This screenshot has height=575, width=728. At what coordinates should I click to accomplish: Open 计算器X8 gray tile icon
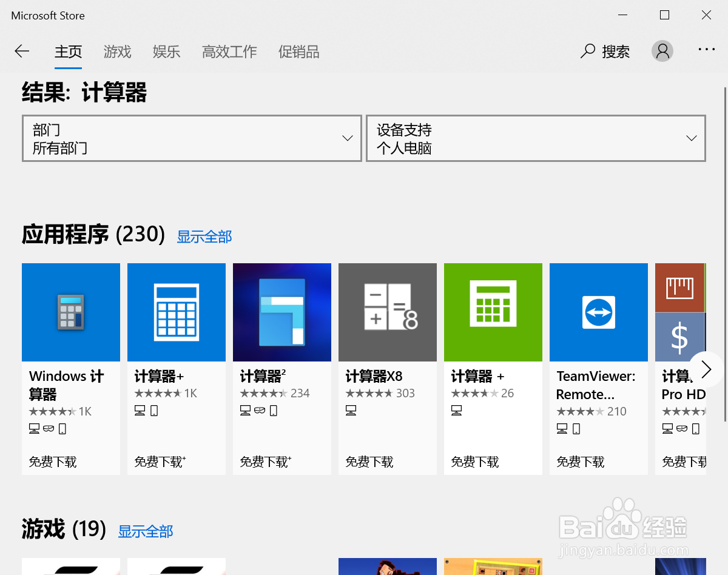pos(388,312)
